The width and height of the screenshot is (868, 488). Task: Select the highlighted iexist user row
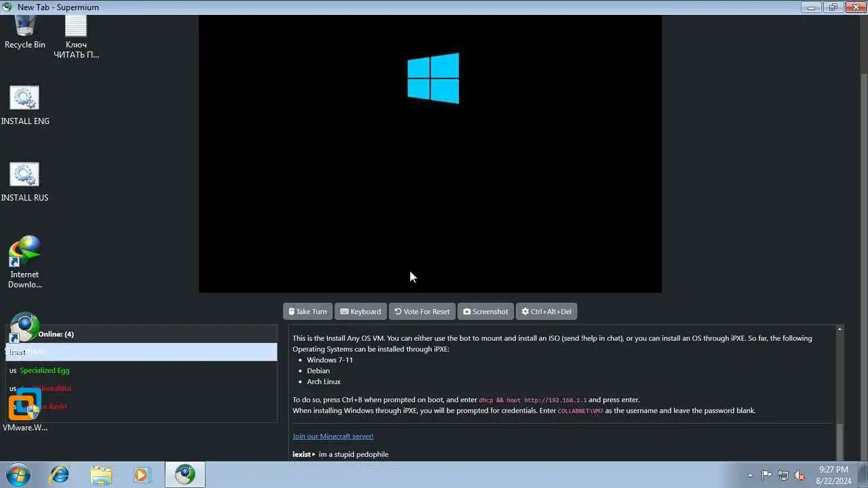(141, 352)
